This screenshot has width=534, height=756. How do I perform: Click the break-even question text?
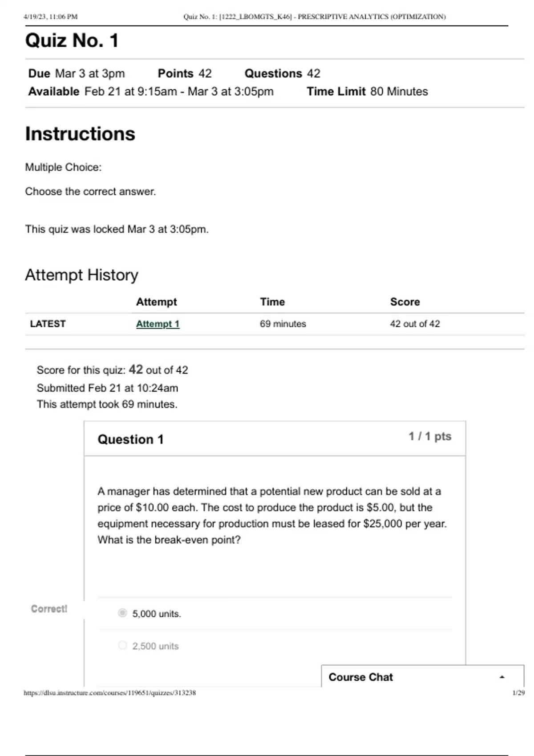271,515
